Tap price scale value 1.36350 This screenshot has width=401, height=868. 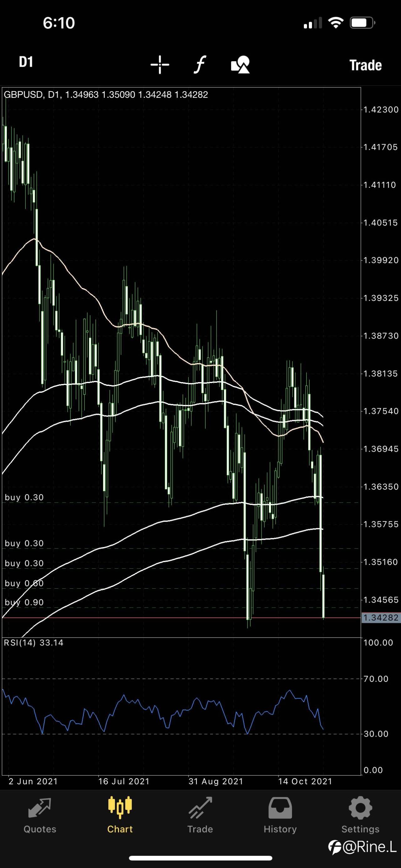(381, 487)
